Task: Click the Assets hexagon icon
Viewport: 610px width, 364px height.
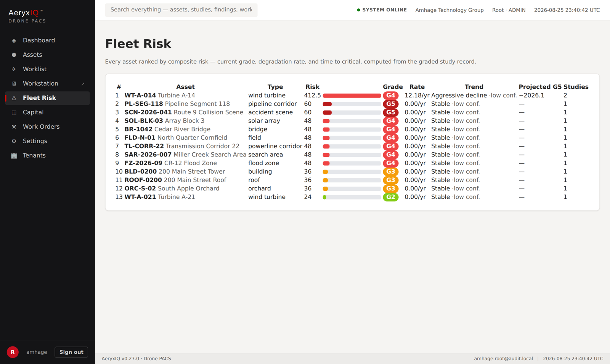Action: coord(14,55)
